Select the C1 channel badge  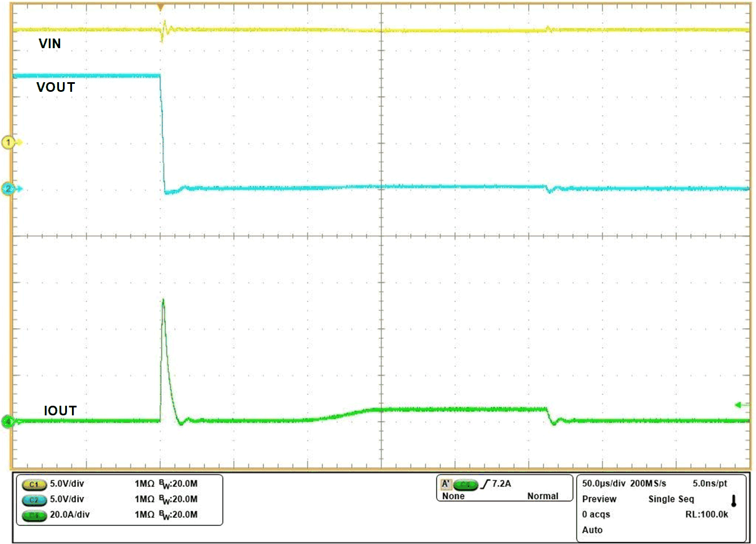[x=34, y=484]
